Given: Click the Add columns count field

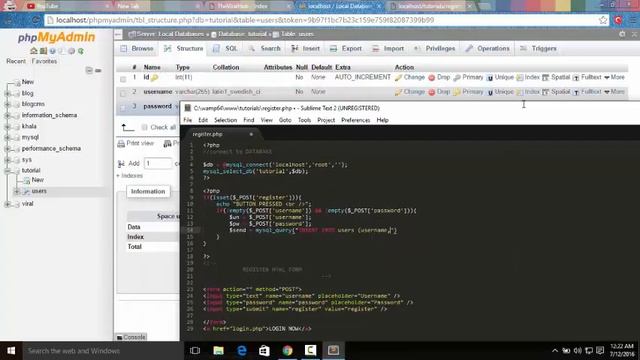Looking at the screenshot, I should pyautogui.click(x=158, y=163).
